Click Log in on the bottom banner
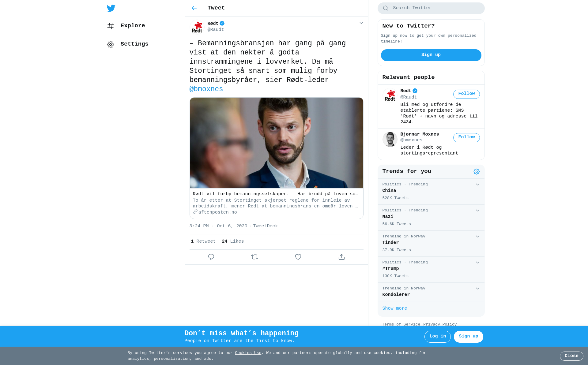Viewport: 588px width, 365px height. [437, 337]
